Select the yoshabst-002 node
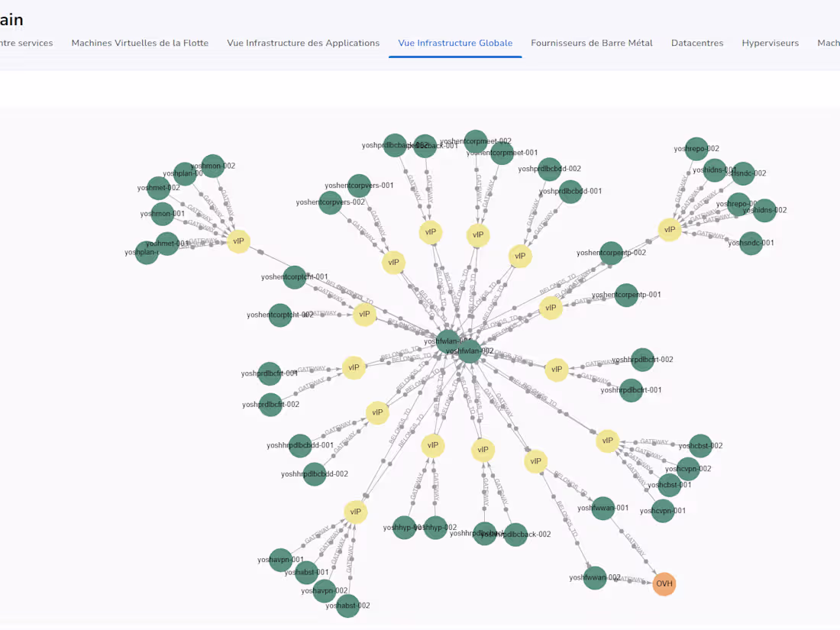 coord(347,606)
